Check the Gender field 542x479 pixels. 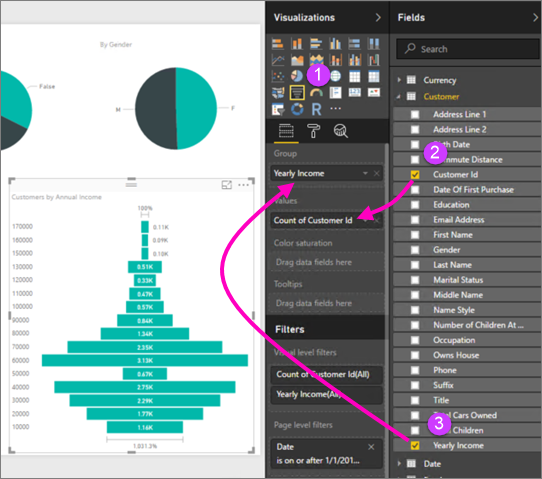pos(415,250)
